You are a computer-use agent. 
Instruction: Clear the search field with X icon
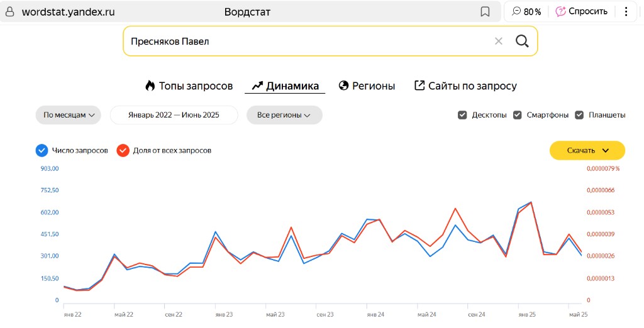(x=498, y=41)
